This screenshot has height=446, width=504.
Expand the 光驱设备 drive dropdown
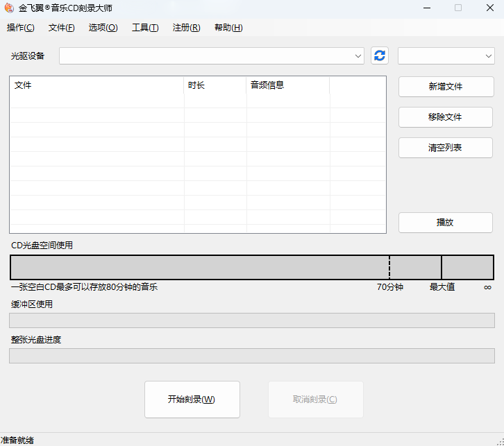pyautogui.click(x=212, y=55)
